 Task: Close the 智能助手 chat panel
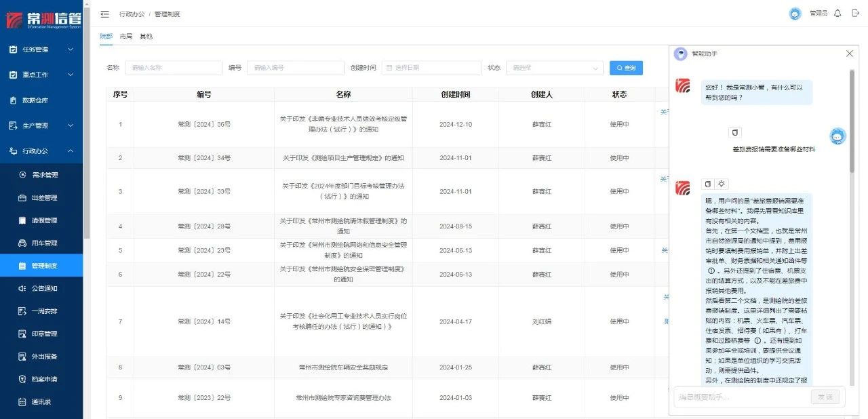(850, 54)
